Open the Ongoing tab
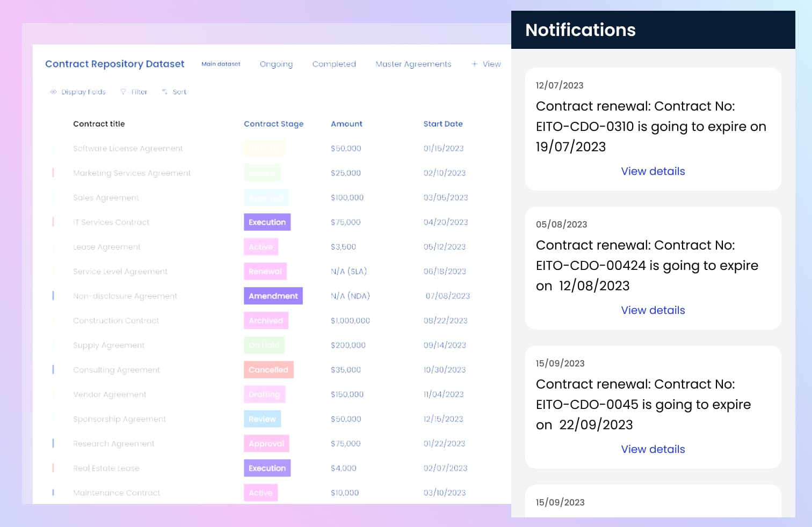The height and width of the screenshot is (527, 812). 276,64
